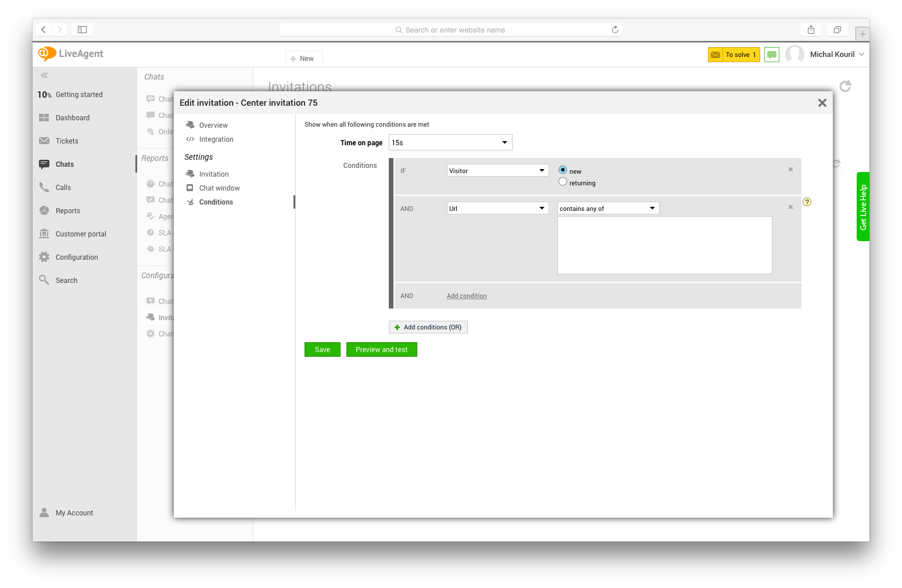
Task: Toggle the browser sidebar icon
Action: (83, 30)
